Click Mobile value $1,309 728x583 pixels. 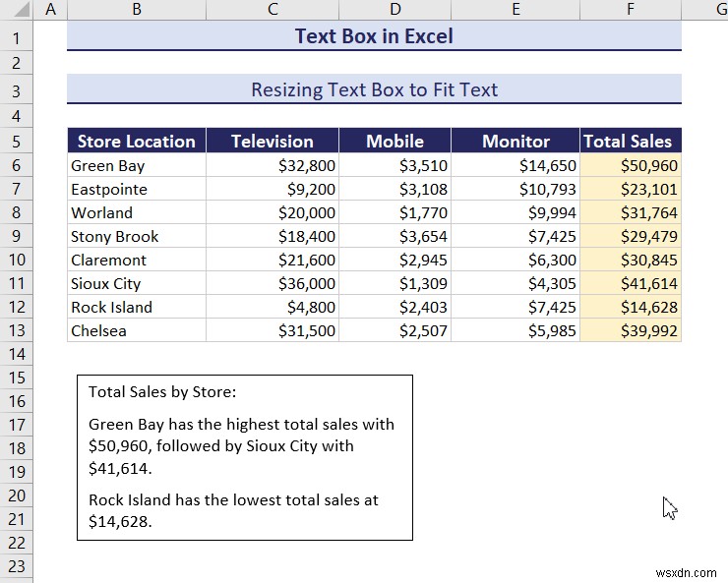point(395,283)
